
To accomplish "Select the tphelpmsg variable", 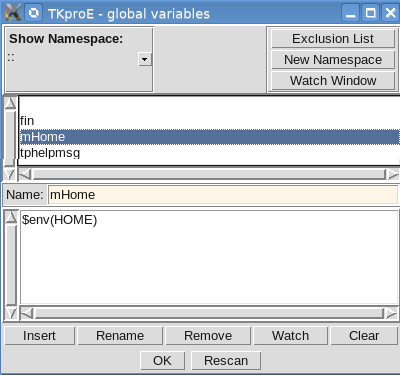I will [x=209, y=153].
